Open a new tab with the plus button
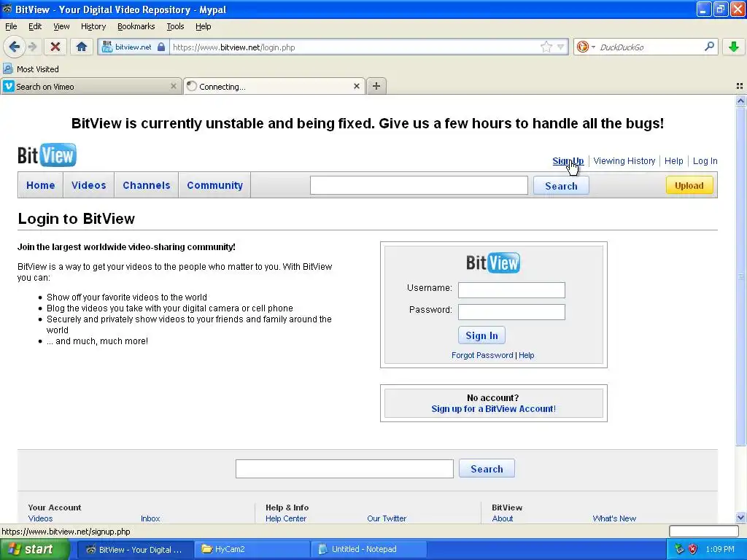Image resolution: width=747 pixels, height=560 pixels. (x=376, y=86)
